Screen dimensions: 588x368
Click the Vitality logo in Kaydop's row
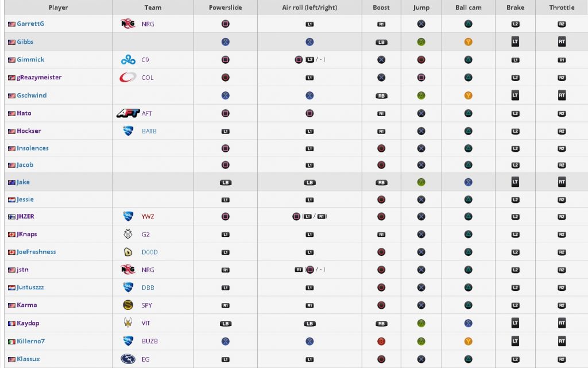point(128,323)
